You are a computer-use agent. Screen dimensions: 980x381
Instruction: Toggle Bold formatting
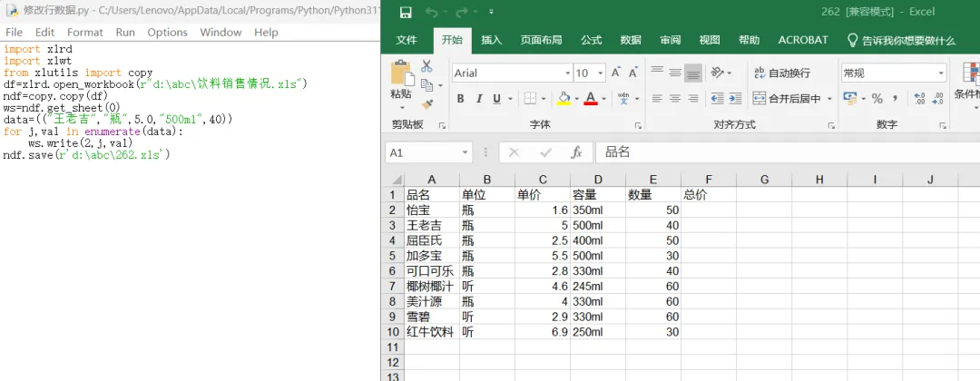pos(461,99)
